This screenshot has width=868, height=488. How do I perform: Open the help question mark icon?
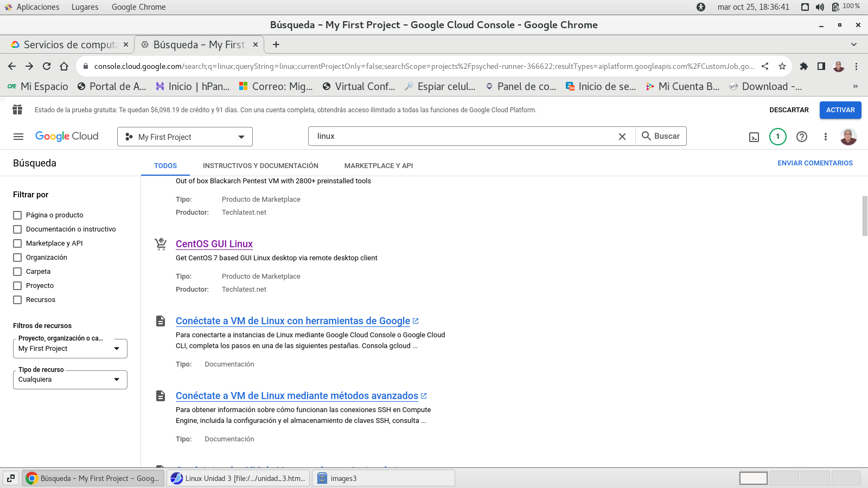tap(801, 137)
